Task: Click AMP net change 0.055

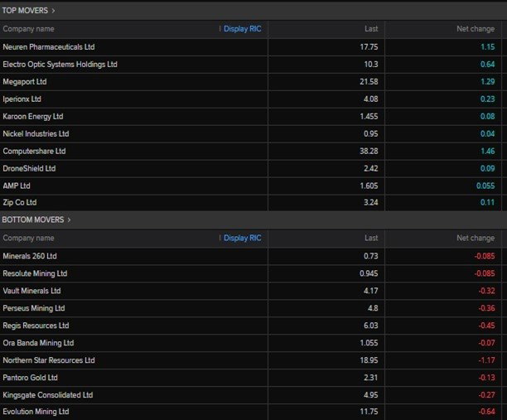Action: pos(485,186)
